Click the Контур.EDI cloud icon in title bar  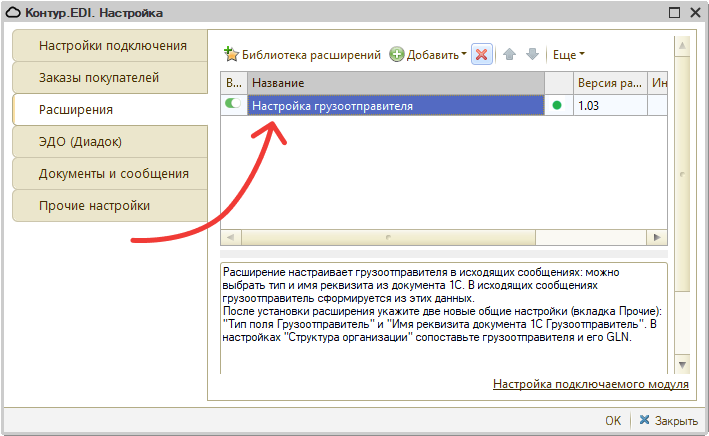pyautogui.click(x=14, y=13)
